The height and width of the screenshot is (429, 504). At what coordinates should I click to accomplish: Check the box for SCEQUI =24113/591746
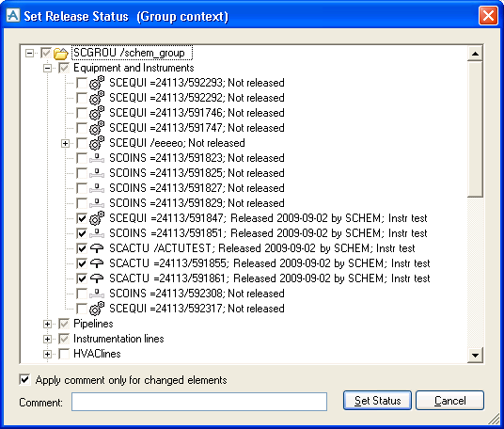pos(82,113)
